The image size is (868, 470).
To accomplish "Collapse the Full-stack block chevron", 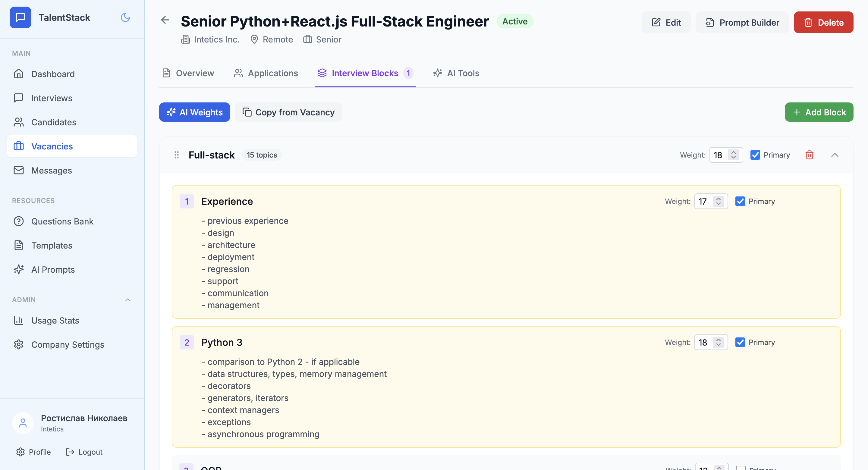I will tap(834, 155).
